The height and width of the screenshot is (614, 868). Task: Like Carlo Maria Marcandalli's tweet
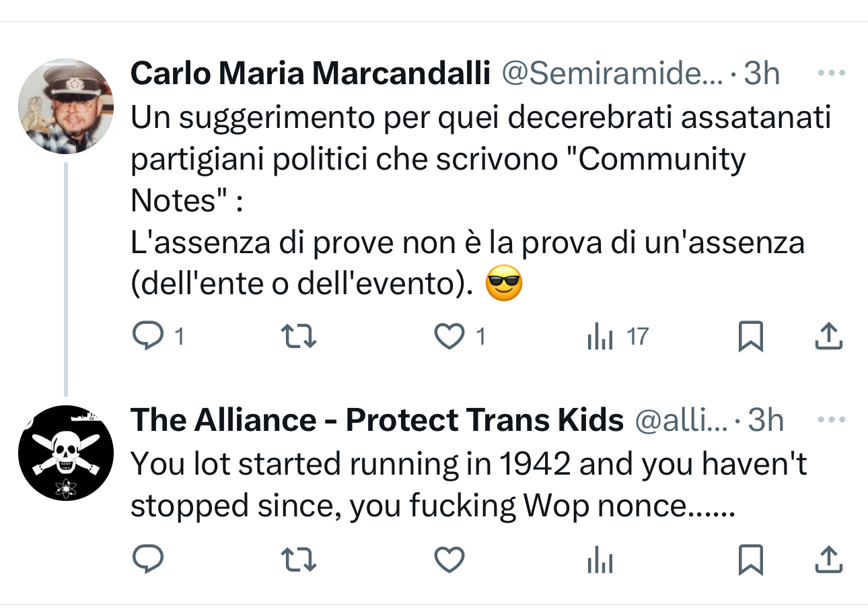tap(450, 337)
